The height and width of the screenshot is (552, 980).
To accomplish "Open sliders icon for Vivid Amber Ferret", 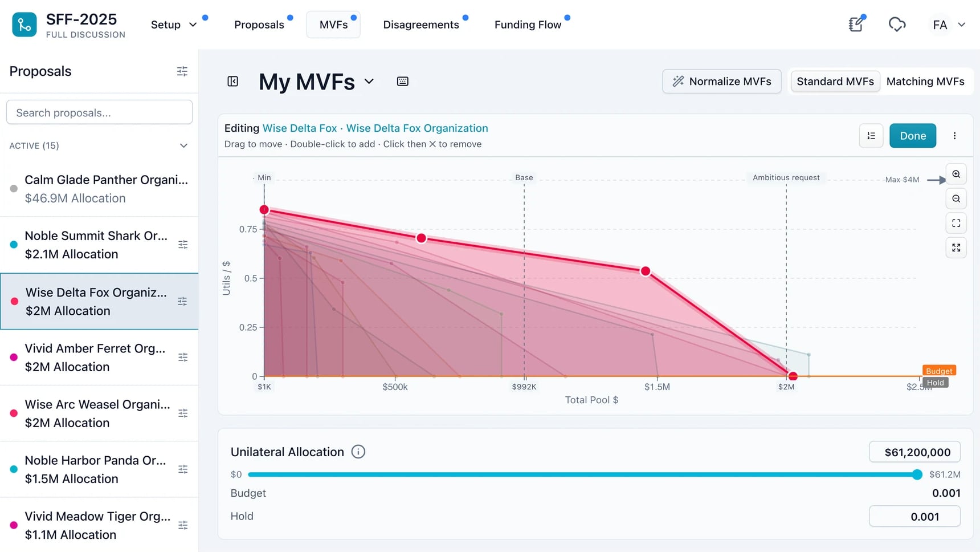I will pos(183,357).
